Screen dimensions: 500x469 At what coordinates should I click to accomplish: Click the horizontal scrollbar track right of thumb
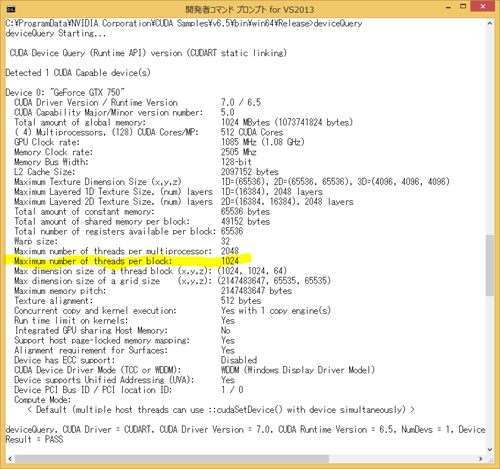point(403,459)
